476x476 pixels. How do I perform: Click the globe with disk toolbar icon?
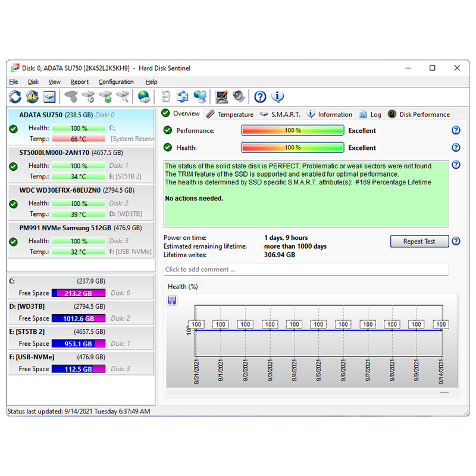(144, 97)
